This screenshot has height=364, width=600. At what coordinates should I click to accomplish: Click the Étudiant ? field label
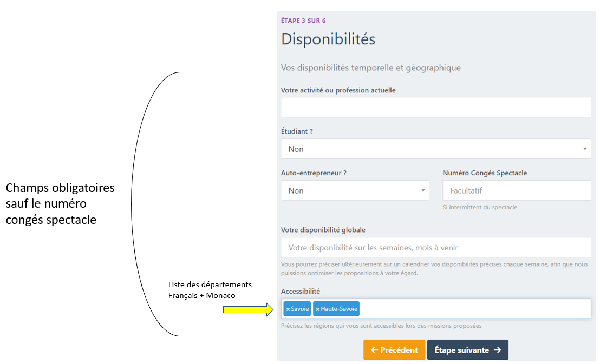click(297, 131)
